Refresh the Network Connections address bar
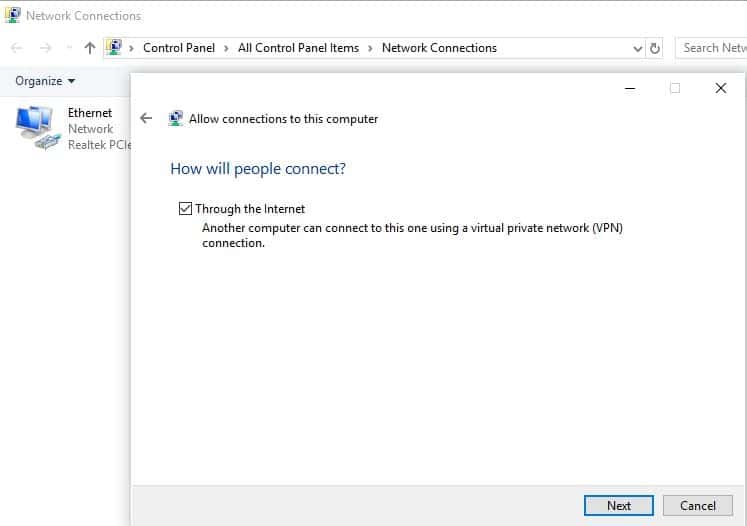Viewport: 747px width, 526px height. (655, 48)
